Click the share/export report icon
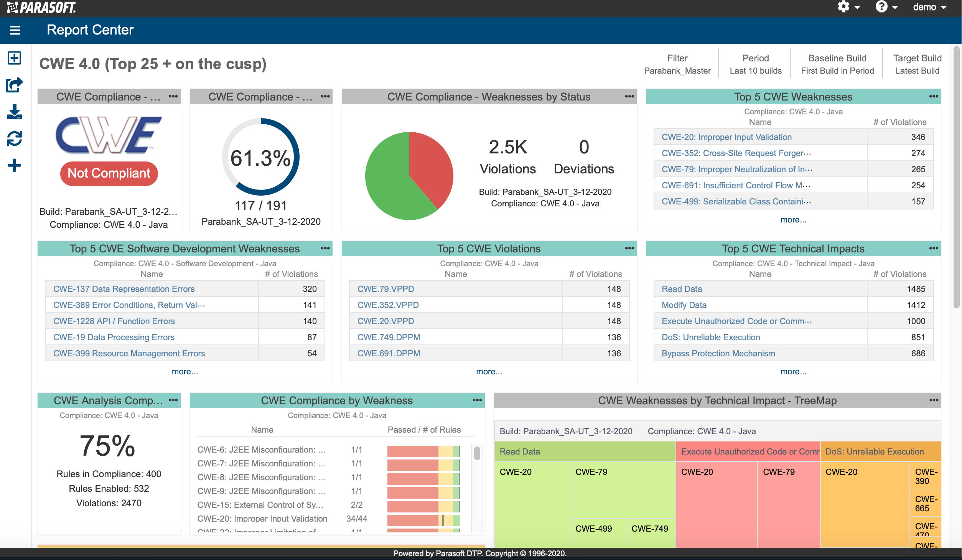 [15, 84]
